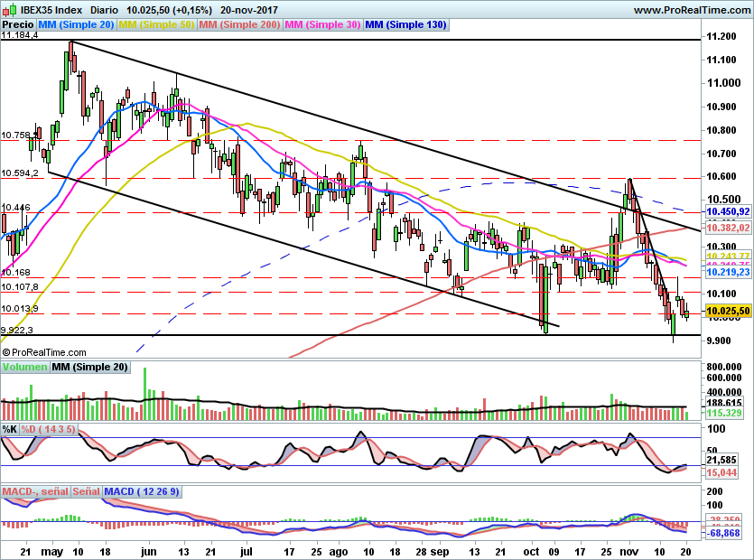The height and width of the screenshot is (560, 754).
Task: Click the 10.168 horizontal level label
Action: point(15,272)
